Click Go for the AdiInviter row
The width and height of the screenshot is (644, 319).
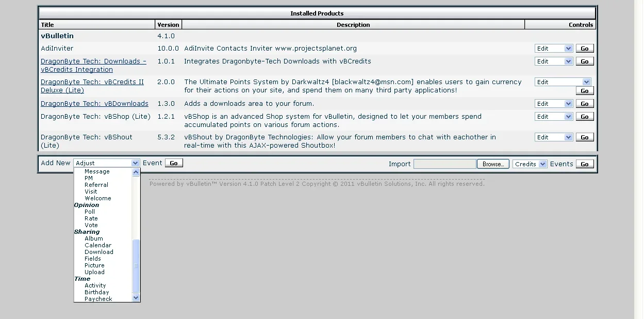(584, 49)
